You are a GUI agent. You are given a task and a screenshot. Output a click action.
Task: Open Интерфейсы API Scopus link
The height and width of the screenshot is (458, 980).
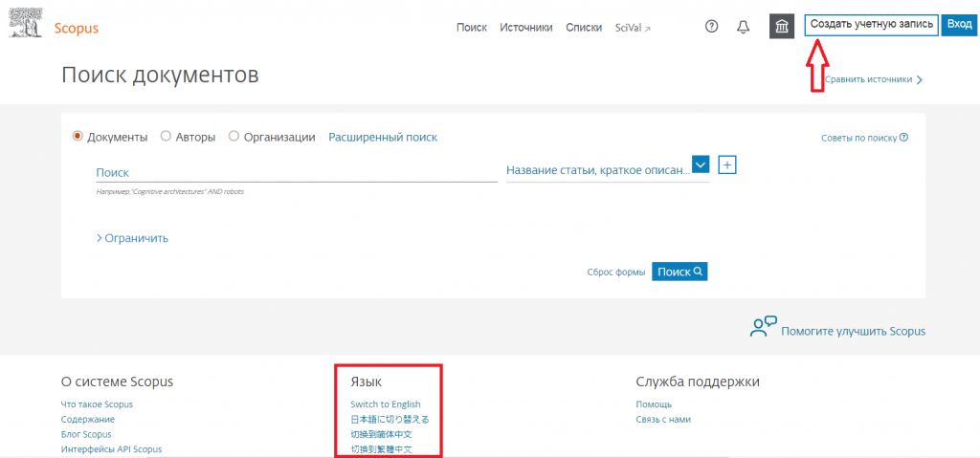coord(111,449)
